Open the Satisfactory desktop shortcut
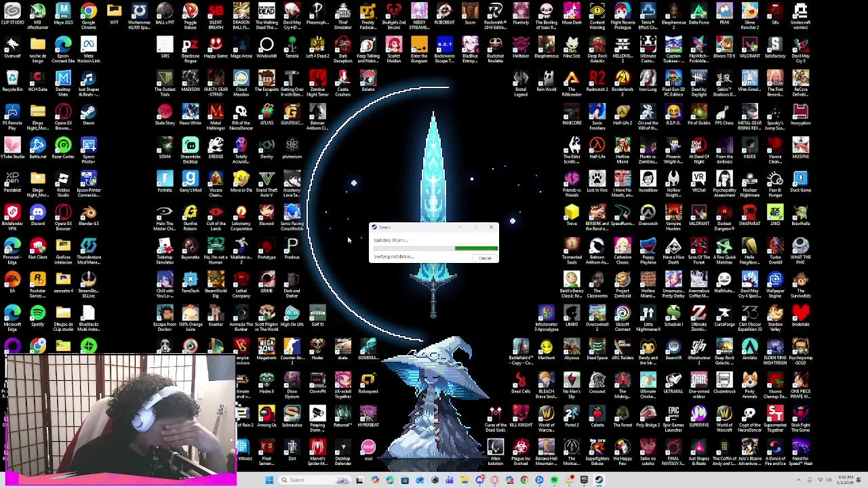Viewport: 868px width, 488px height. [775, 48]
